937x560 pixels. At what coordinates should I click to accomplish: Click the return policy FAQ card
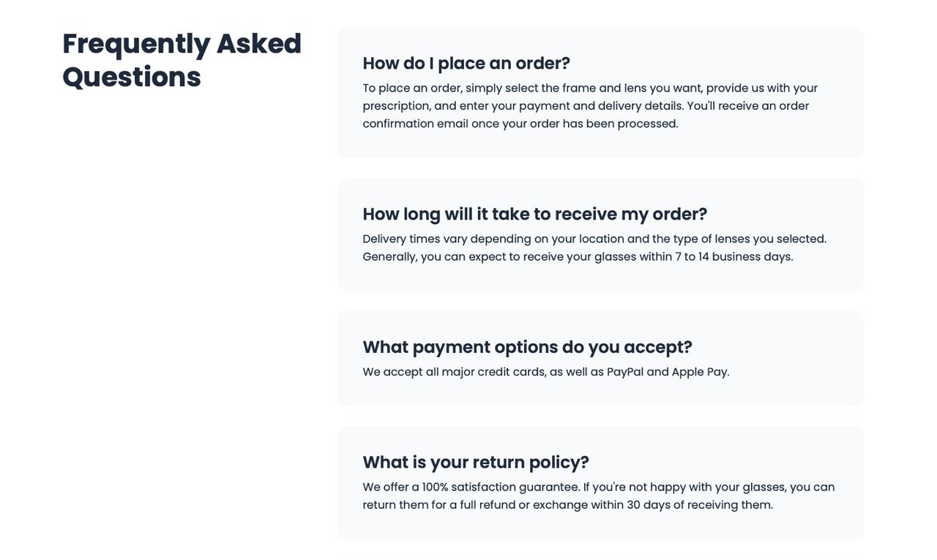pyautogui.click(x=600, y=483)
